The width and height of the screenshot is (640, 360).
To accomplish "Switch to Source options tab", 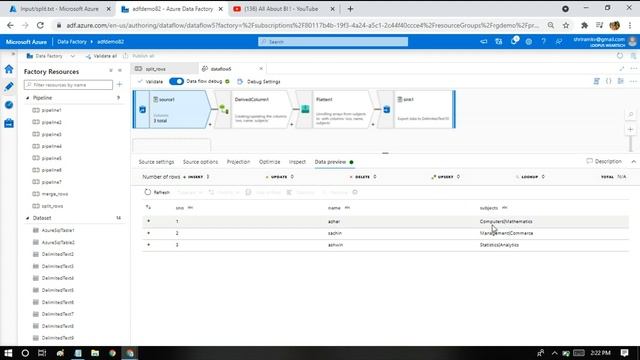I will 200,162.
